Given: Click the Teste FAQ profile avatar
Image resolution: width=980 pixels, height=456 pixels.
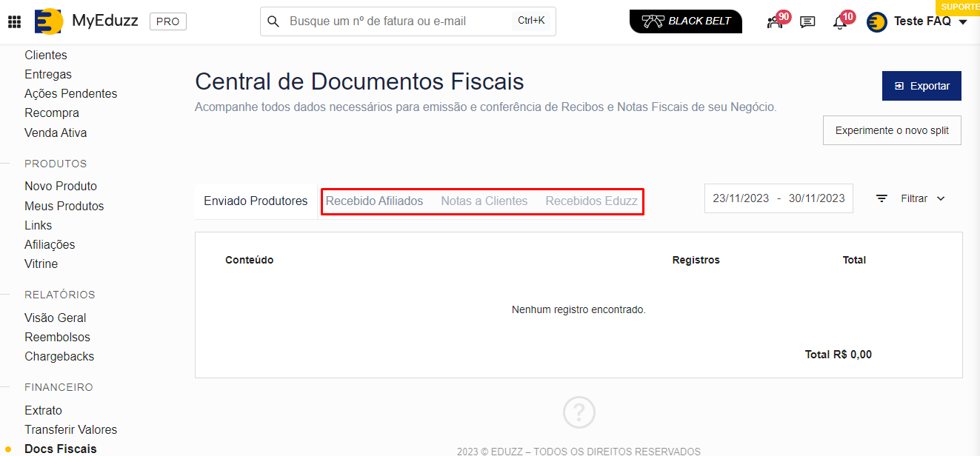Looking at the screenshot, I should [x=877, y=22].
